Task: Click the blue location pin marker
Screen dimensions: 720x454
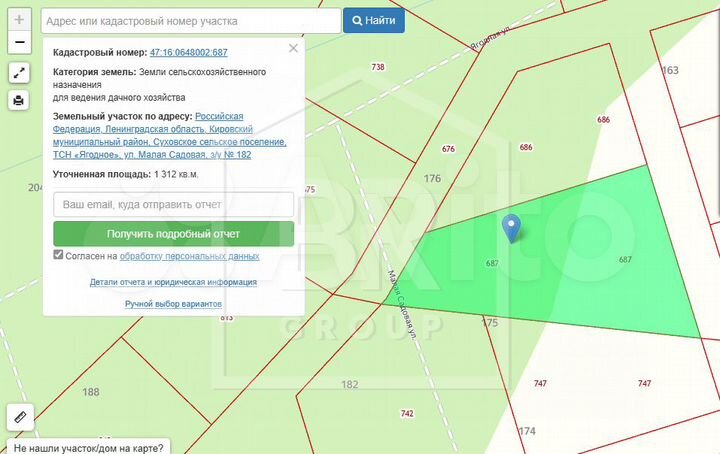Action: 511,229
